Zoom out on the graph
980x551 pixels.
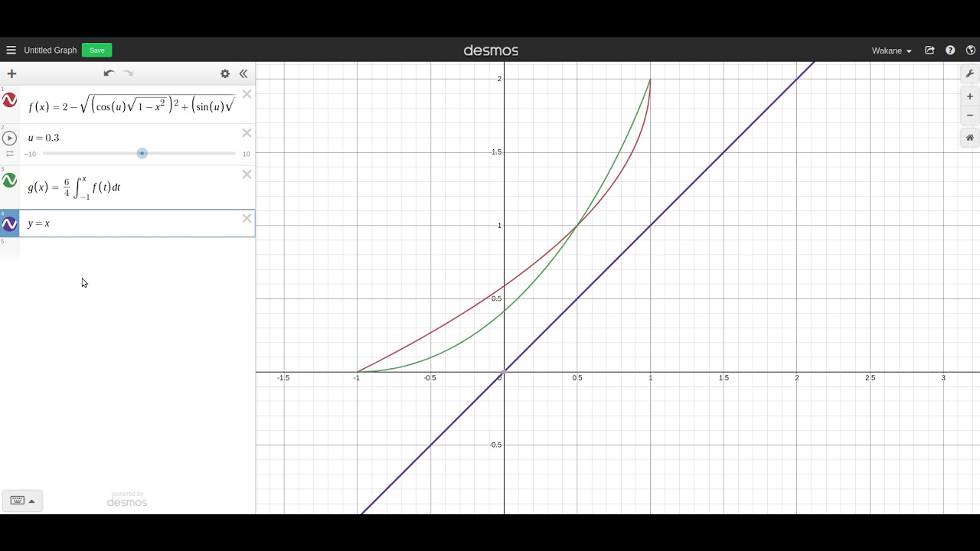click(970, 116)
